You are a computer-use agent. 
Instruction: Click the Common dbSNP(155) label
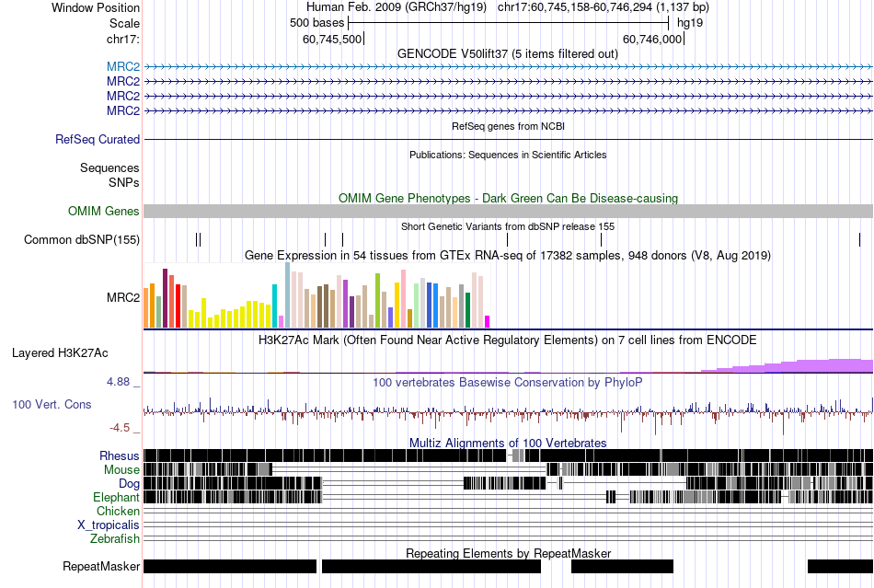(x=82, y=239)
